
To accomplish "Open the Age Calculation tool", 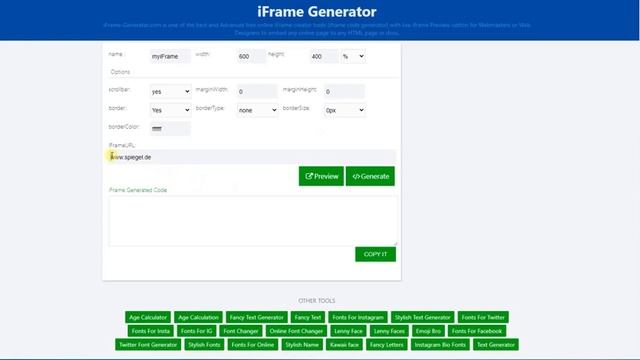I will coord(198,317).
